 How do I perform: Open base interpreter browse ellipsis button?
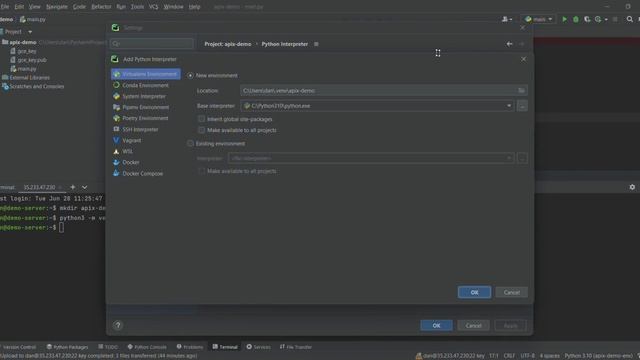pyautogui.click(x=522, y=106)
